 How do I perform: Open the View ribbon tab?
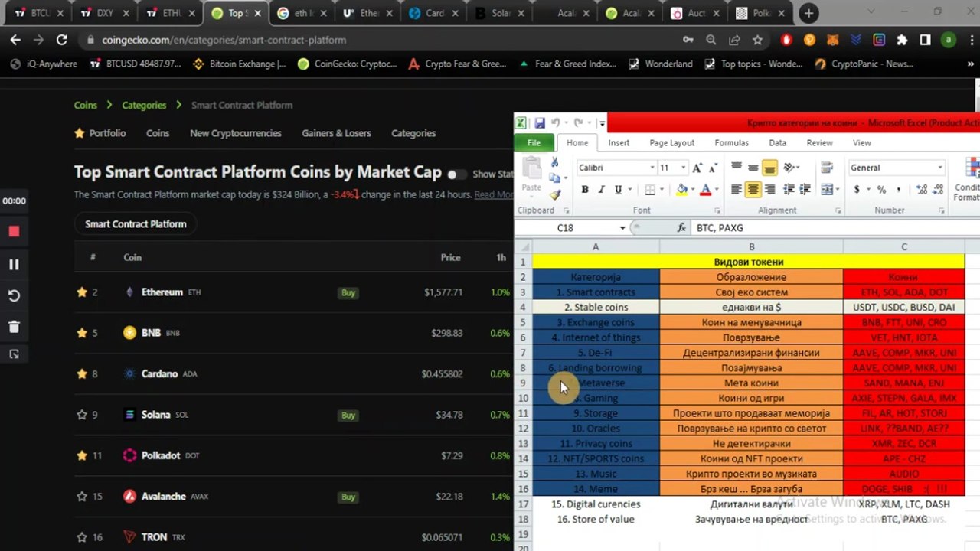[x=861, y=142]
